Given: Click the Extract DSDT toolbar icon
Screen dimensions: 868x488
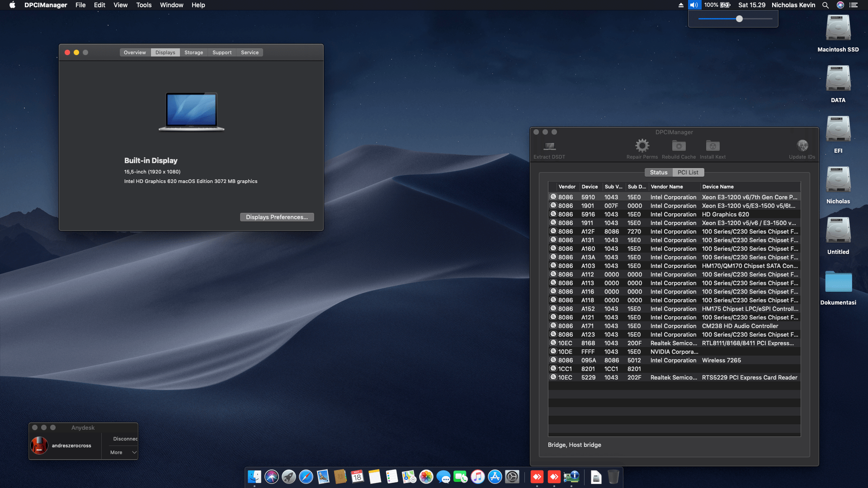Looking at the screenshot, I should [x=549, y=148].
